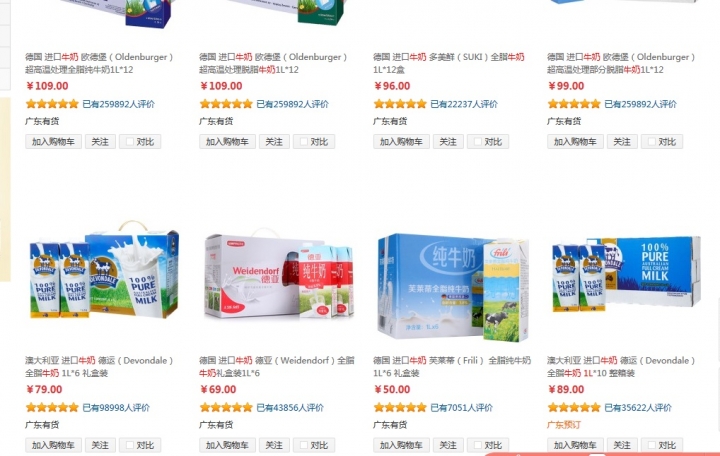
Task: Open Weidendorf milk gift box image
Action: [x=279, y=274]
